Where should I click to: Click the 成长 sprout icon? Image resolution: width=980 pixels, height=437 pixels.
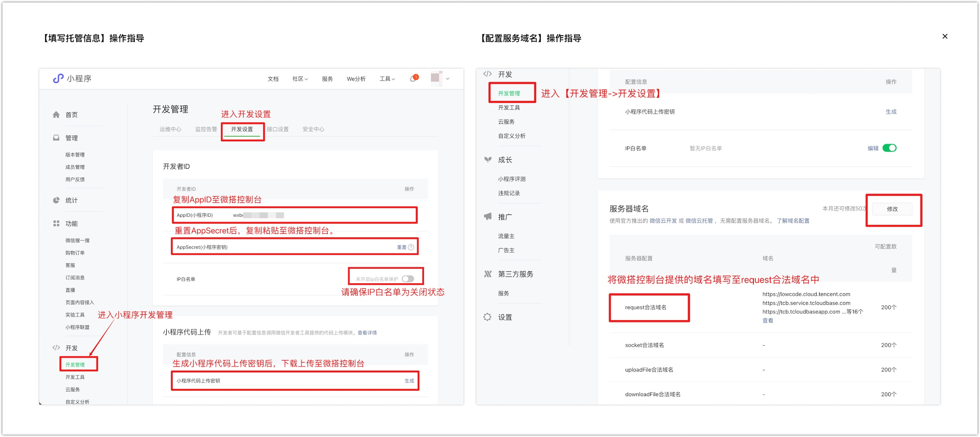point(488,160)
